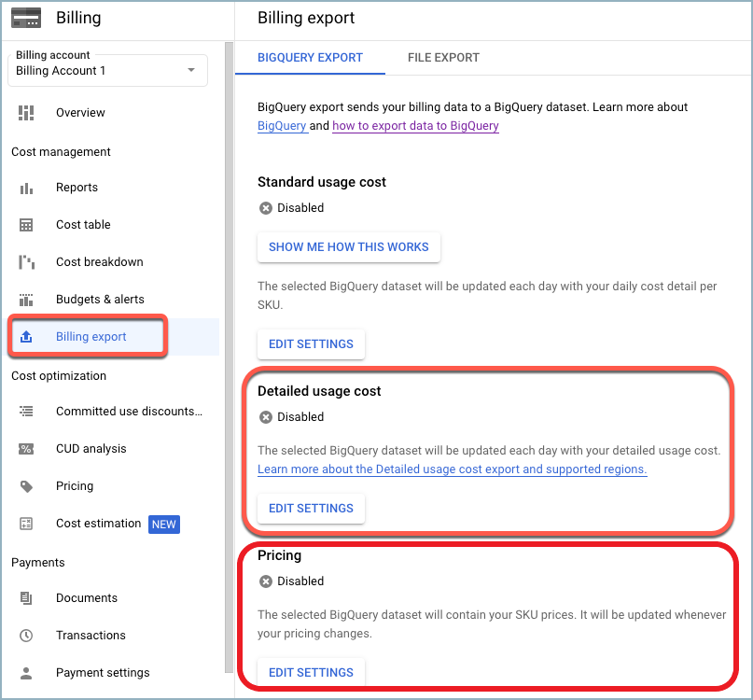The width and height of the screenshot is (753, 700).
Task: Switch to the File Export tab
Action: point(443,58)
